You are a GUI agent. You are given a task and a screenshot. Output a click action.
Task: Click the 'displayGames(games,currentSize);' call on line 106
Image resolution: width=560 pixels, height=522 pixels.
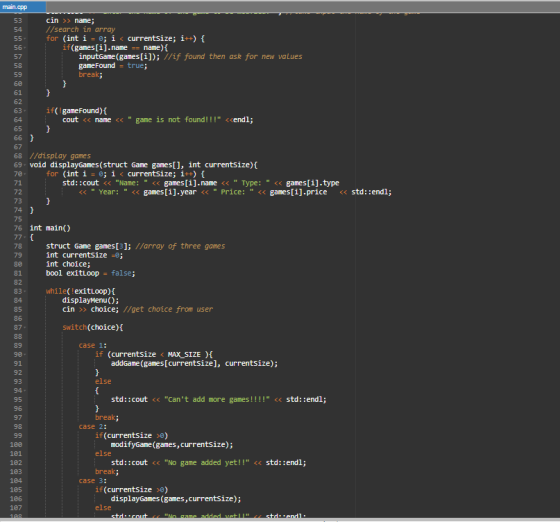[176, 499]
